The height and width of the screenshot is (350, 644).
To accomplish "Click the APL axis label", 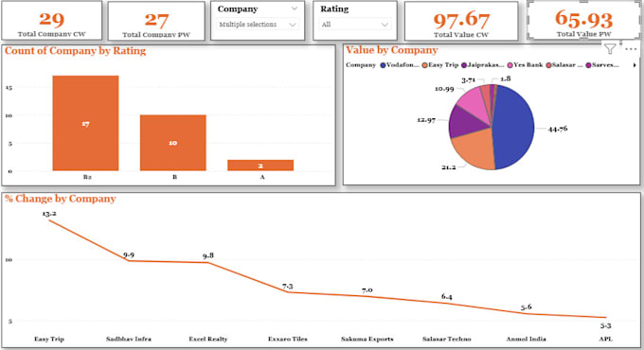I will (x=606, y=339).
